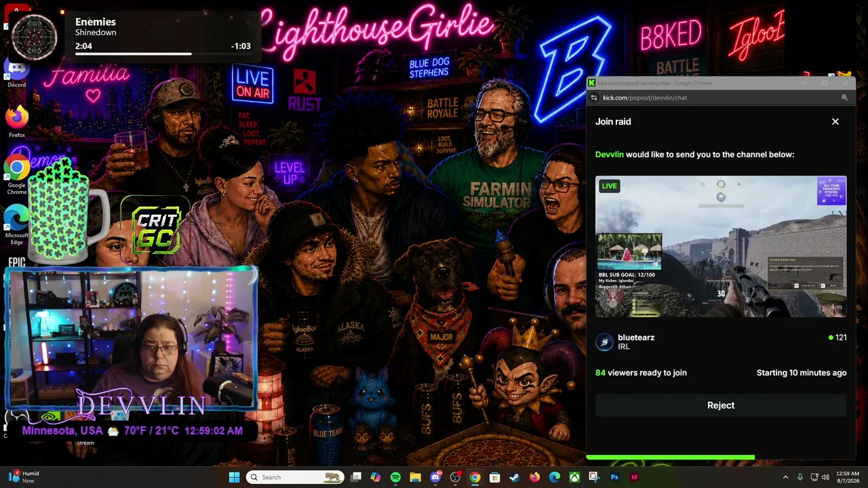Open the Xbox app from the taskbar
The height and width of the screenshot is (488, 868).
574,477
